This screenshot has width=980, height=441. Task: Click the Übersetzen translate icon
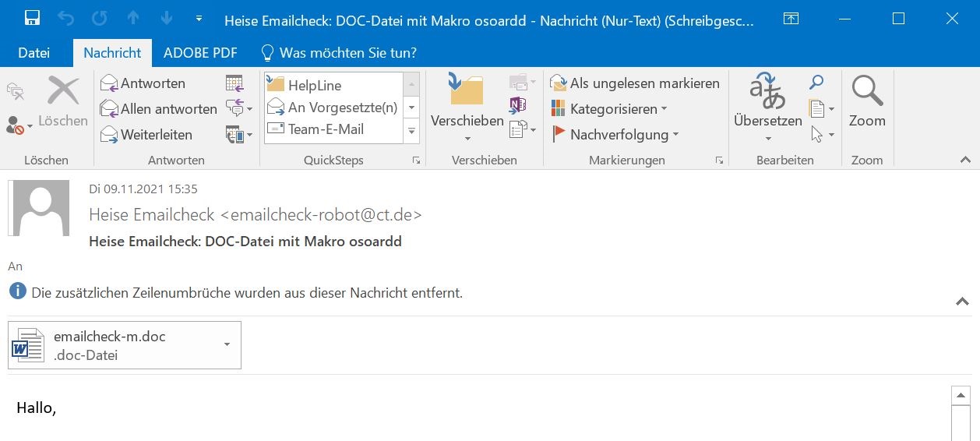768,90
